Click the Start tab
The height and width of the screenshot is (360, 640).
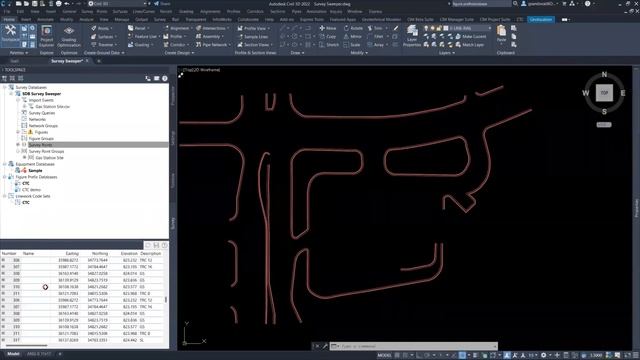click(x=15, y=61)
